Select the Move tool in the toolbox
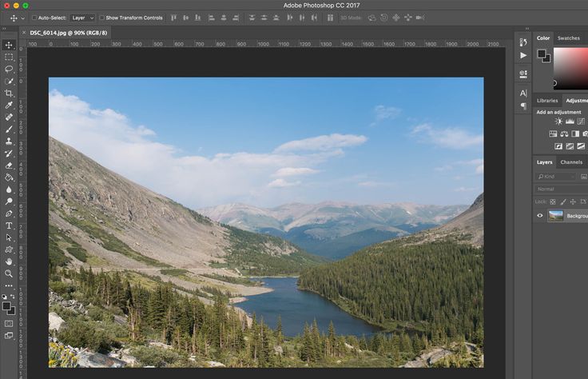Viewport: 588px width, 379px height. [x=9, y=45]
